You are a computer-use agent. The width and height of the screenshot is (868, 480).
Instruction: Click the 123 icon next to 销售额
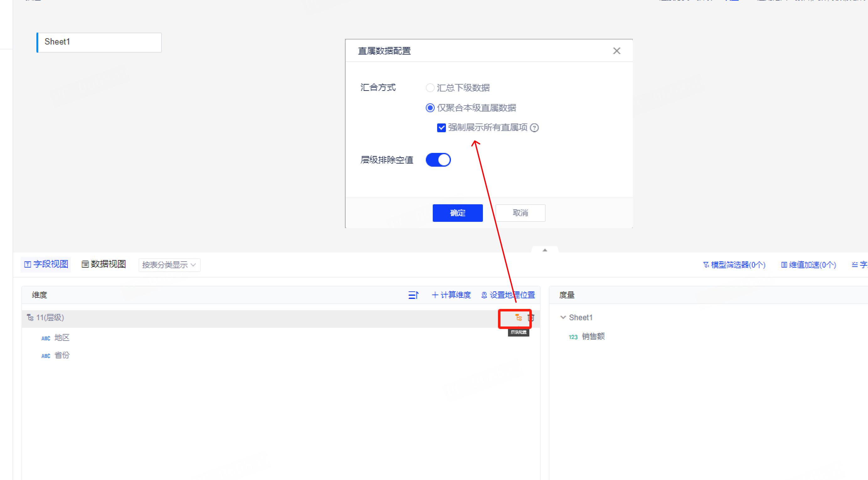tap(573, 337)
